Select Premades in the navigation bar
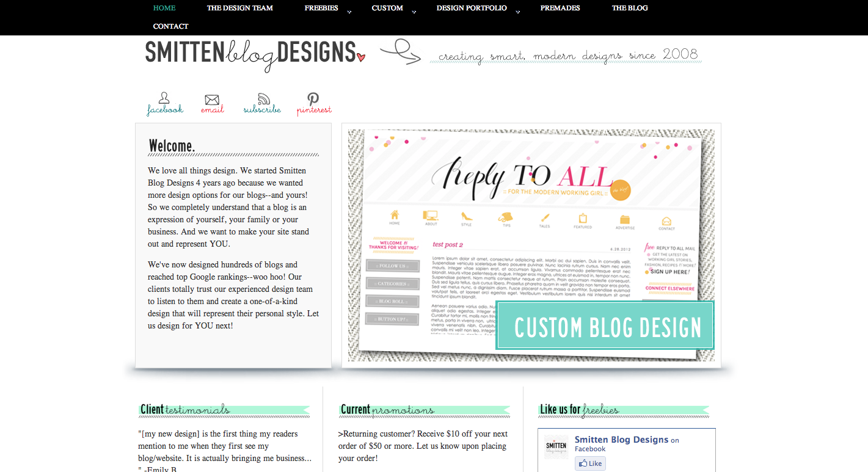868x472 pixels. click(560, 8)
